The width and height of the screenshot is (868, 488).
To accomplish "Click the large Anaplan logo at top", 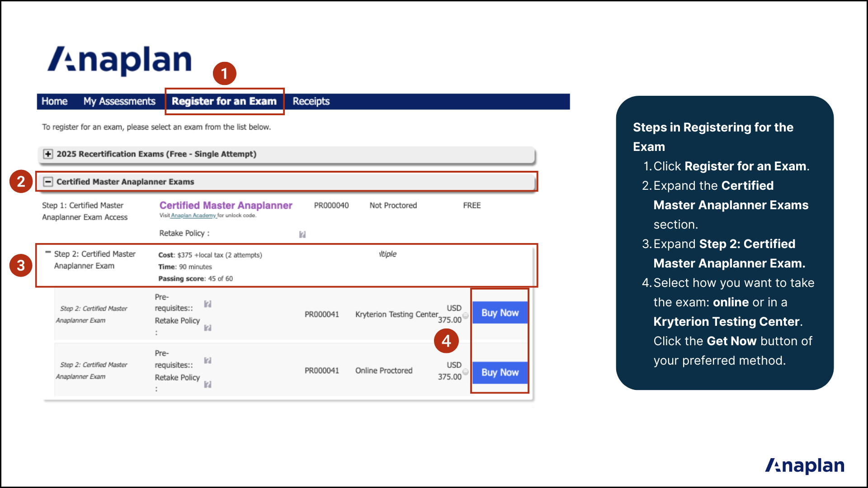I will [x=120, y=61].
